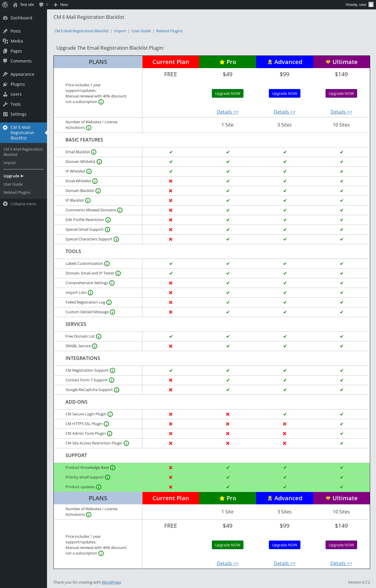Go to Plugins in the sidebar
Image resolution: width=376 pixels, height=588 pixels.
pyautogui.click(x=23, y=84)
